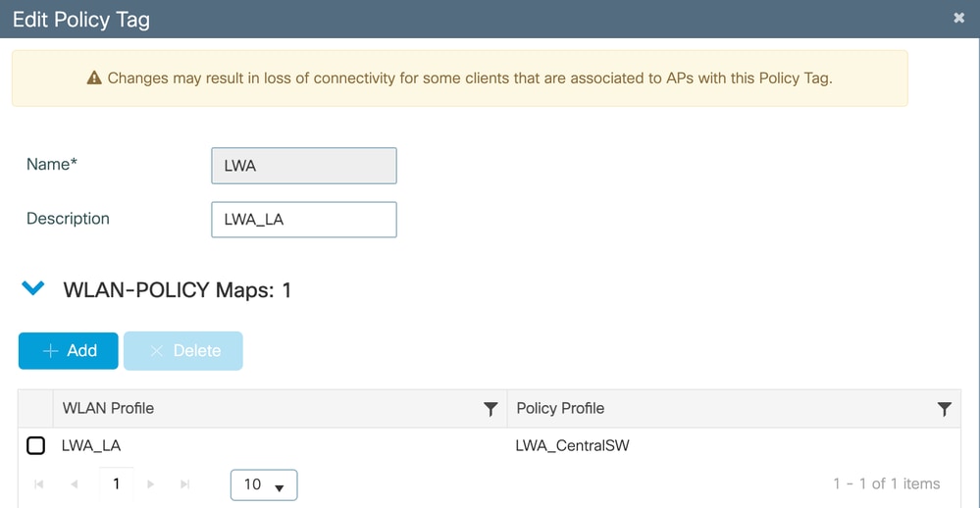Screen dimensions: 980x508
Task: Close the Edit Policy Tag dialog
Action: pyautogui.click(x=958, y=18)
